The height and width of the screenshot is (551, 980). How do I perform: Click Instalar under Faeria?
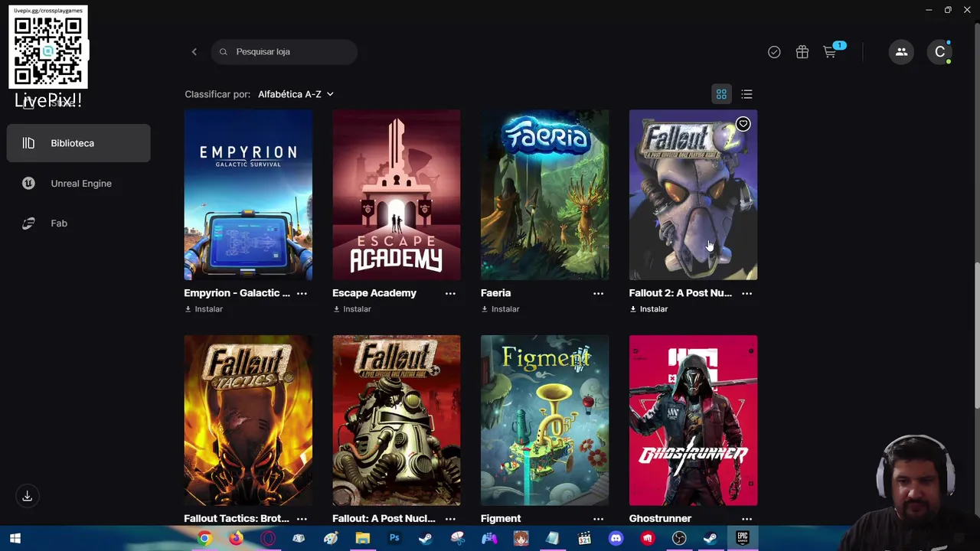501,309
